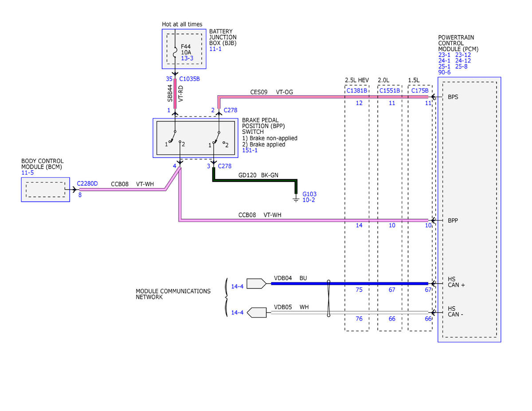Click the off-page connector arrow for VDB05
Screen dimensions: 532x411
point(256,313)
